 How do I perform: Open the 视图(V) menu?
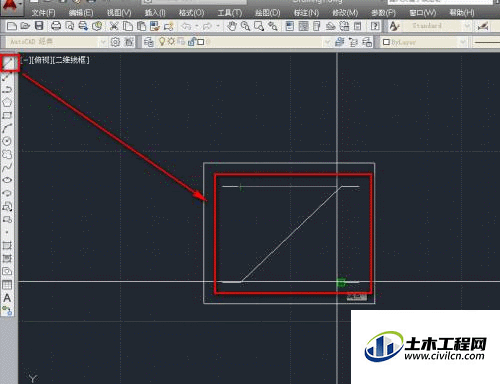coord(119,13)
